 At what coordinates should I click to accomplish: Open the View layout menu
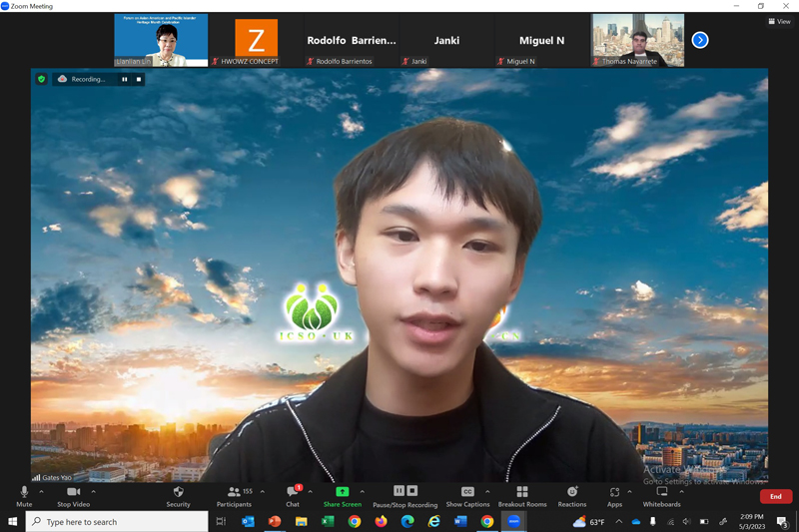coord(780,21)
